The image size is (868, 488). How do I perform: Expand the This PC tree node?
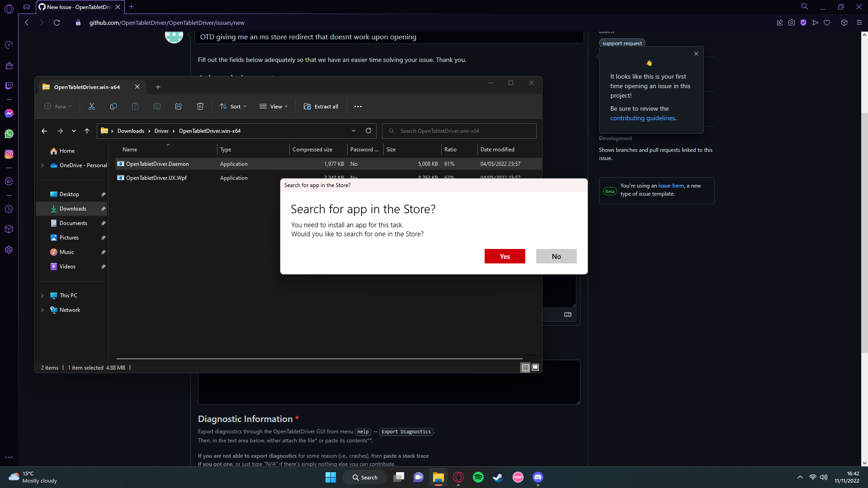[42, 295]
